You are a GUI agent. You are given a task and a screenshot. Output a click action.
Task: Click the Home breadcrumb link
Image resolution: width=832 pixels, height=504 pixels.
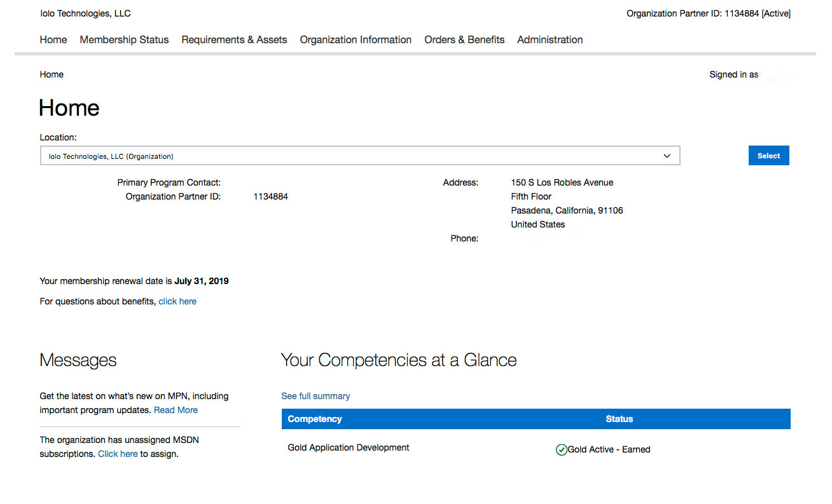[52, 74]
